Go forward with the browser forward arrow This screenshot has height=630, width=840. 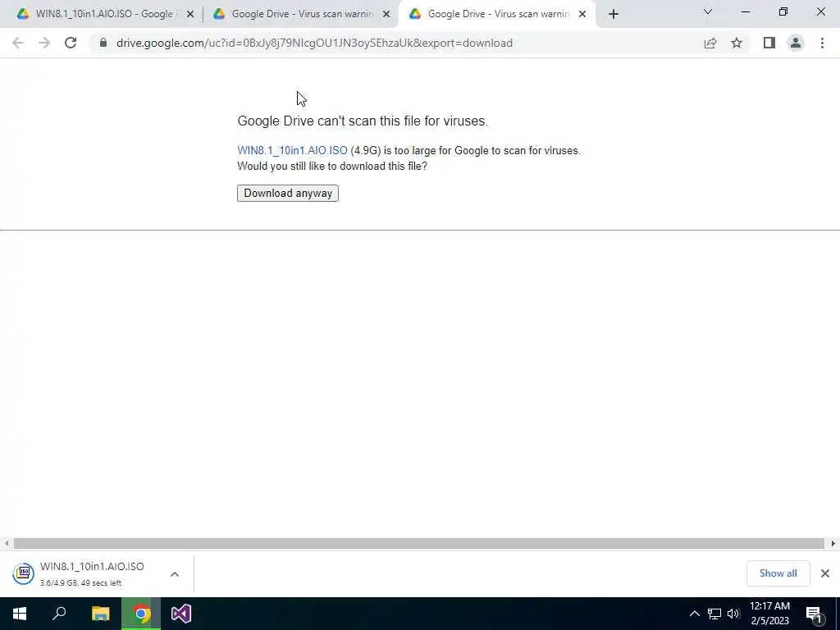point(44,43)
